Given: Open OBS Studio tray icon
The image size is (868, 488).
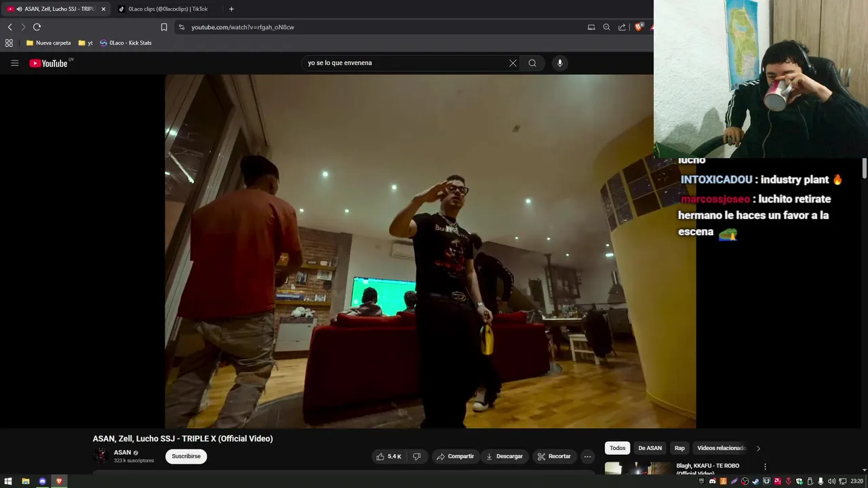Looking at the screenshot, I should 745,481.
